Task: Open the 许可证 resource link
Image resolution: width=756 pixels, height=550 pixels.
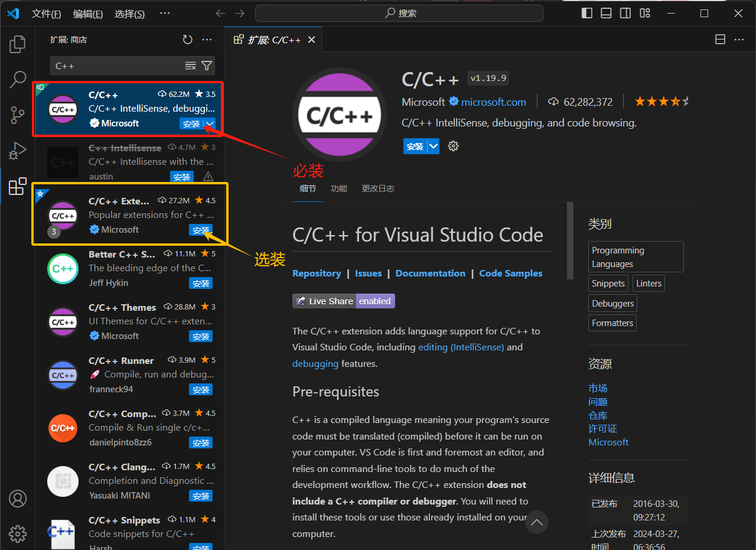Action: click(x=602, y=428)
